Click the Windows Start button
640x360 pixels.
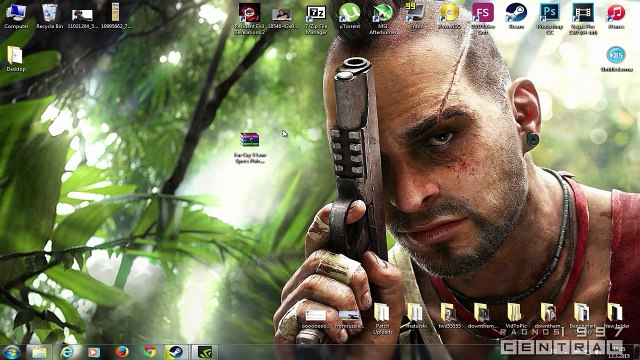click(x=11, y=352)
